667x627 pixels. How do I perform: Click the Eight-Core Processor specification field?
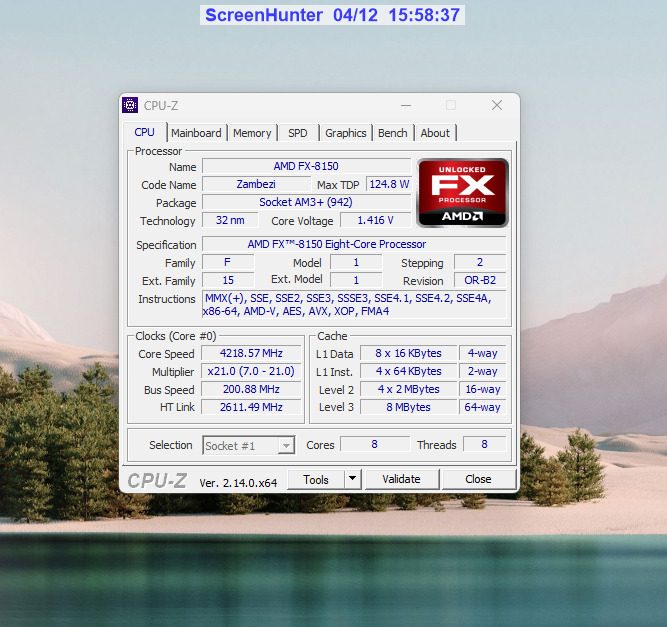pos(354,244)
